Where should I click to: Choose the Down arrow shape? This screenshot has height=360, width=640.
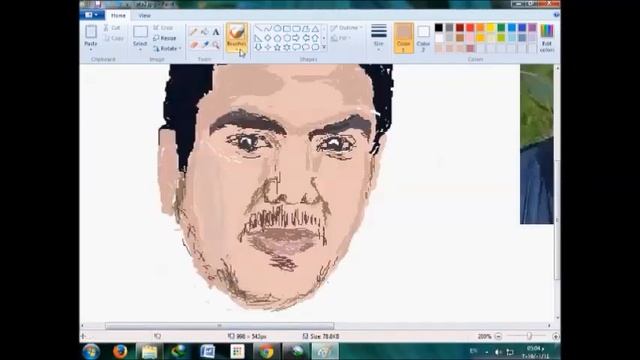click(x=258, y=47)
